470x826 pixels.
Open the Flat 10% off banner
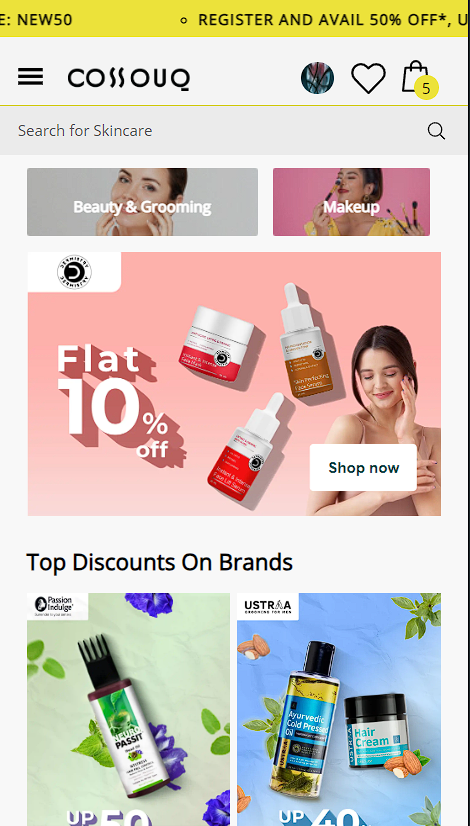(x=234, y=384)
